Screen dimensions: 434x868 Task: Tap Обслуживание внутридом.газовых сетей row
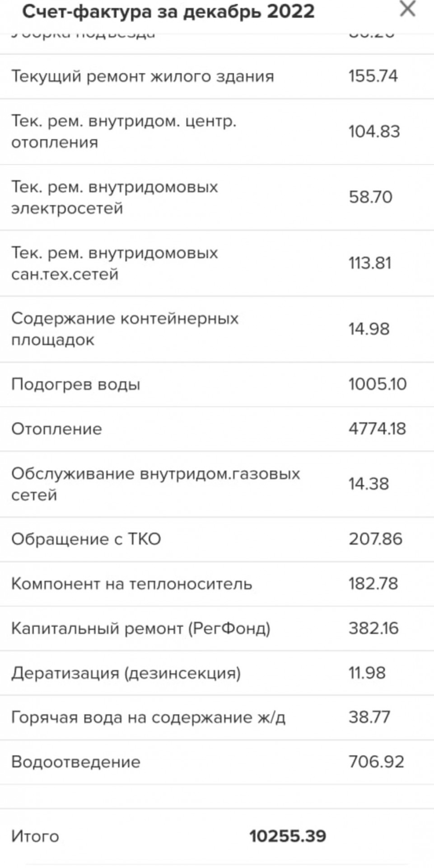(217, 484)
